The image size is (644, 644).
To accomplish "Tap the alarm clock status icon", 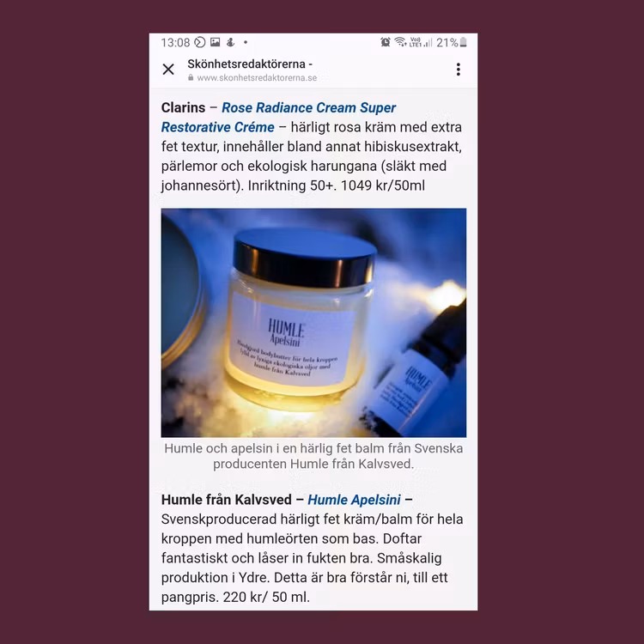I will [386, 42].
